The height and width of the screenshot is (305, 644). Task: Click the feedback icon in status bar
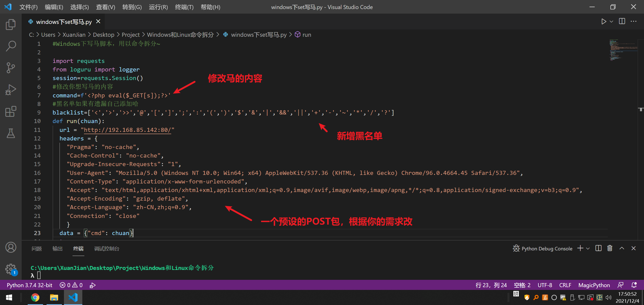click(620, 285)
